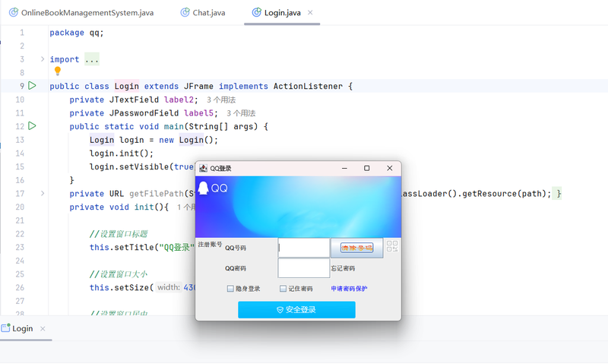Check the 隐身登录 checkbox
The image size is (608, 364).
pos(230,289)
